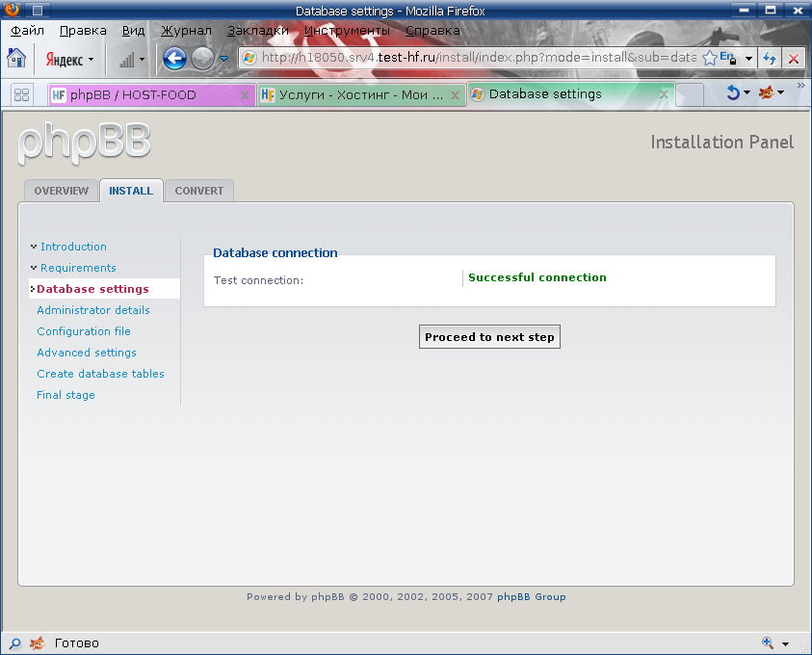812x655 pixels.
Task: Bookmark the page with the star icon
Action: pos(710,59)
